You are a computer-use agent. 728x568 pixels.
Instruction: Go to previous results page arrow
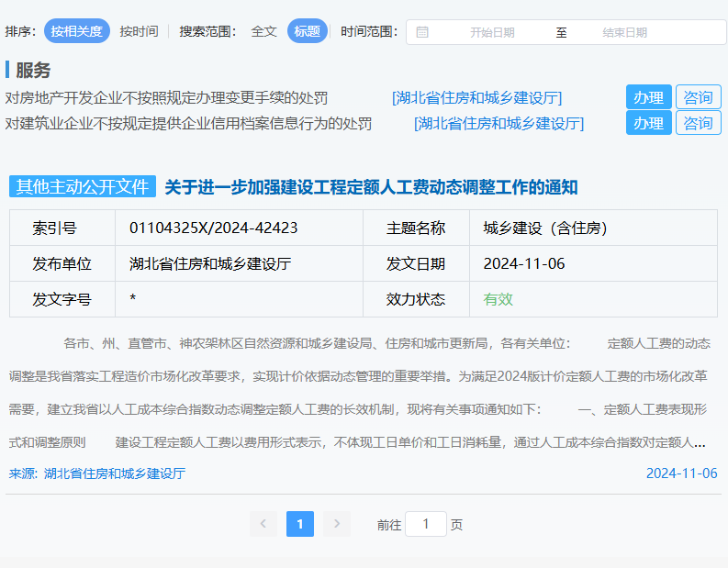(x=263, y=524)
